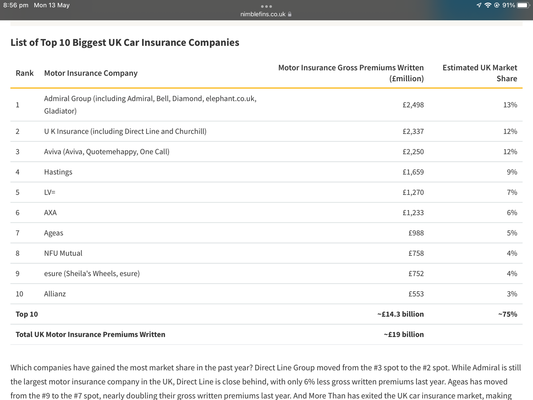Click the Estimated UK Market Share header
The image size is (533, 400).
[480, 73]
